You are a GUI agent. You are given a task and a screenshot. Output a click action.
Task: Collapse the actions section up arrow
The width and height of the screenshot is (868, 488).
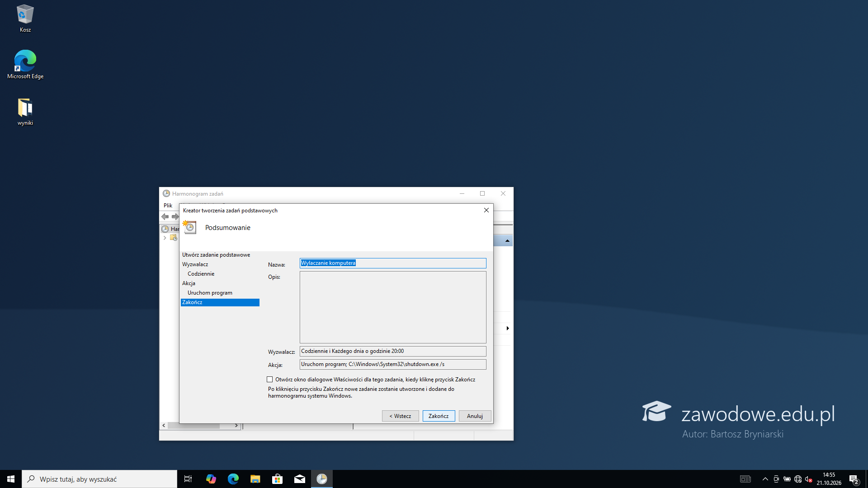507,241
